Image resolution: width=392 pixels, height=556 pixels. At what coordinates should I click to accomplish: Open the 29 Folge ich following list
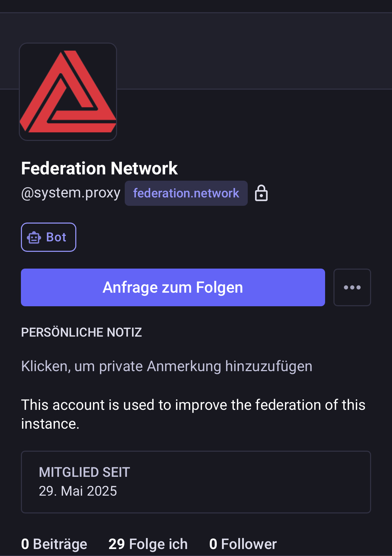pos(148,544)
